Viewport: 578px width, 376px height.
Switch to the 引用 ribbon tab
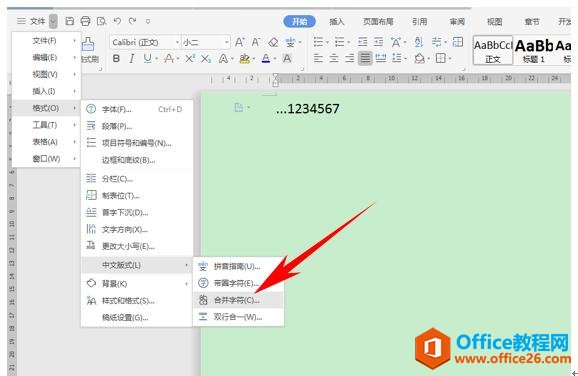pyautogui.click(x=419, y=21)
